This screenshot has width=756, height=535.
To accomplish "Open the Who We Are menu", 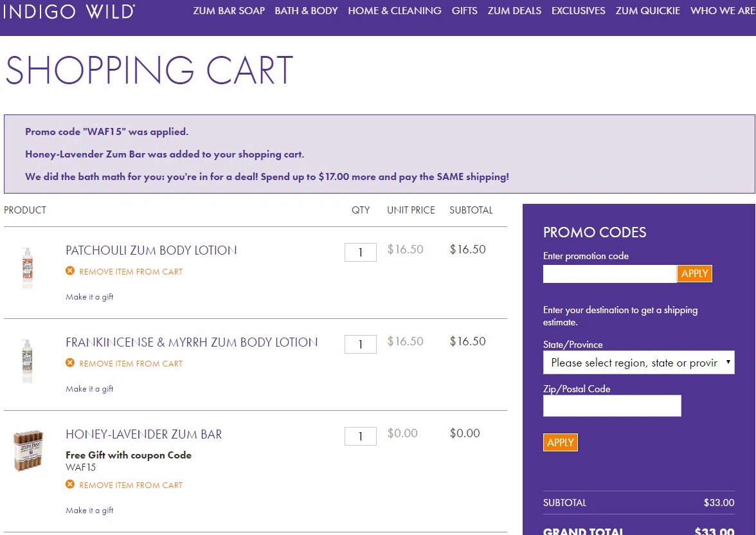I will 723,11.
